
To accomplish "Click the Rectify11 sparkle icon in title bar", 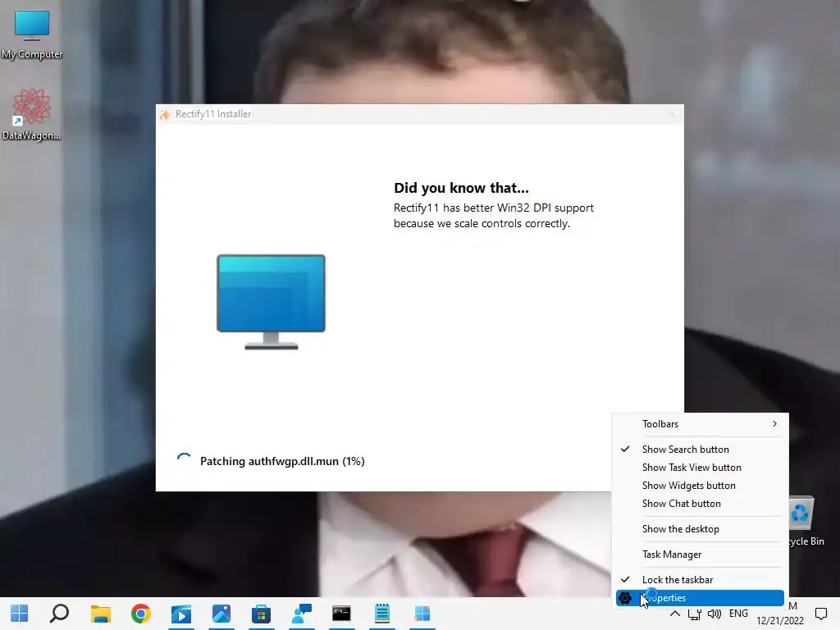I will coord(165,114).
